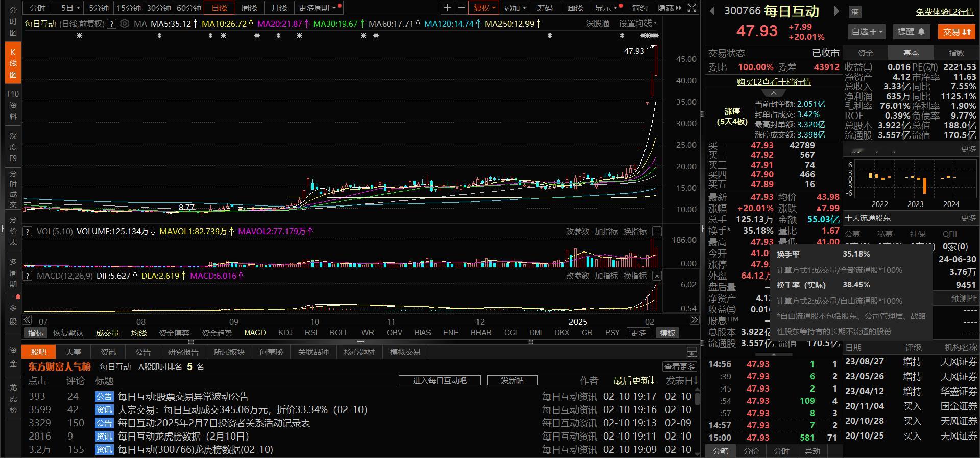The image size is (980, 458).
Task: Toggle the 简约 simple display mode
Action: 639,8
